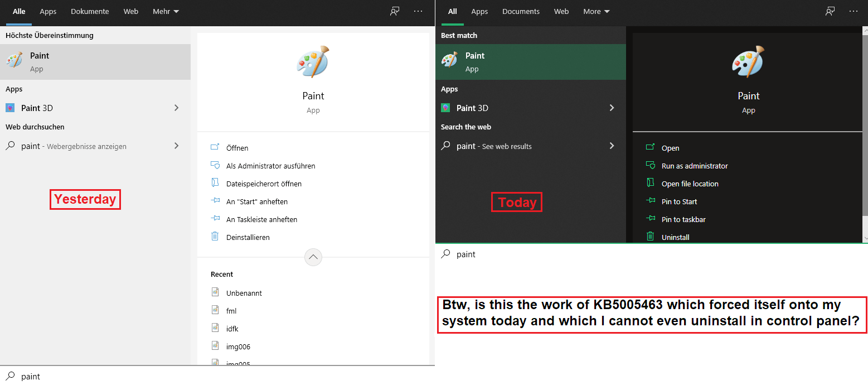This screenshot has height=385, width=868.
Task: Switch to the 'Web' tab in the English panel
Action: click(561, 11)
